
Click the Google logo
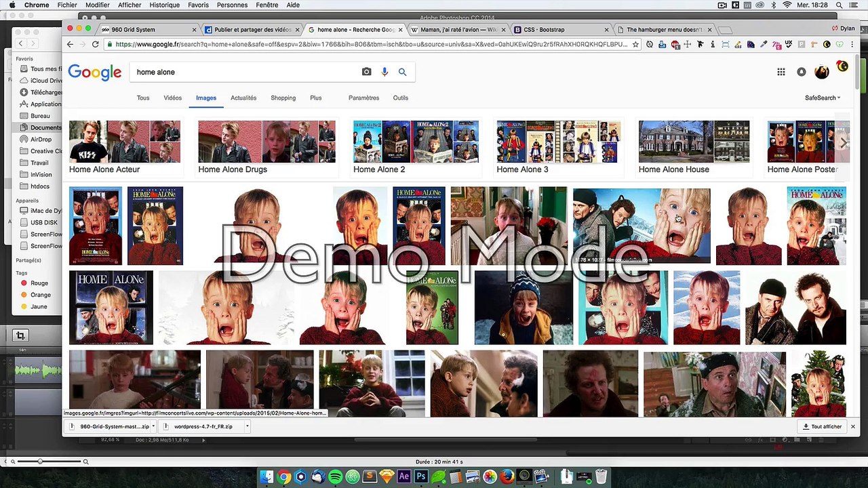(x=95, y=72)
